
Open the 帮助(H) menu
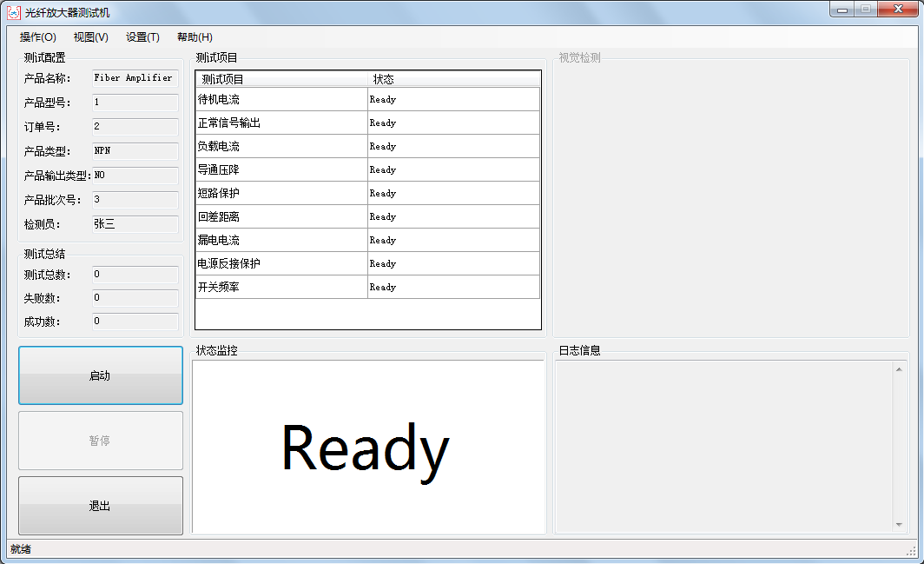(x=195, y=37)
